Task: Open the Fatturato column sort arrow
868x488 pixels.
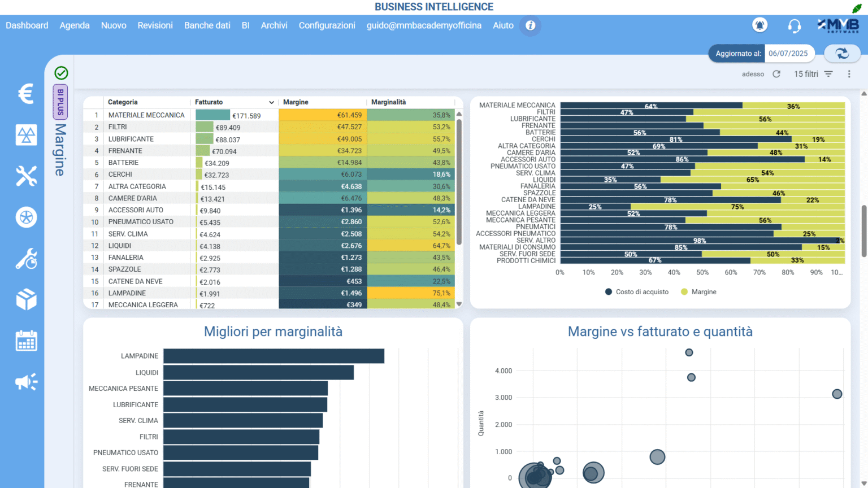Action: pos(271,102)
